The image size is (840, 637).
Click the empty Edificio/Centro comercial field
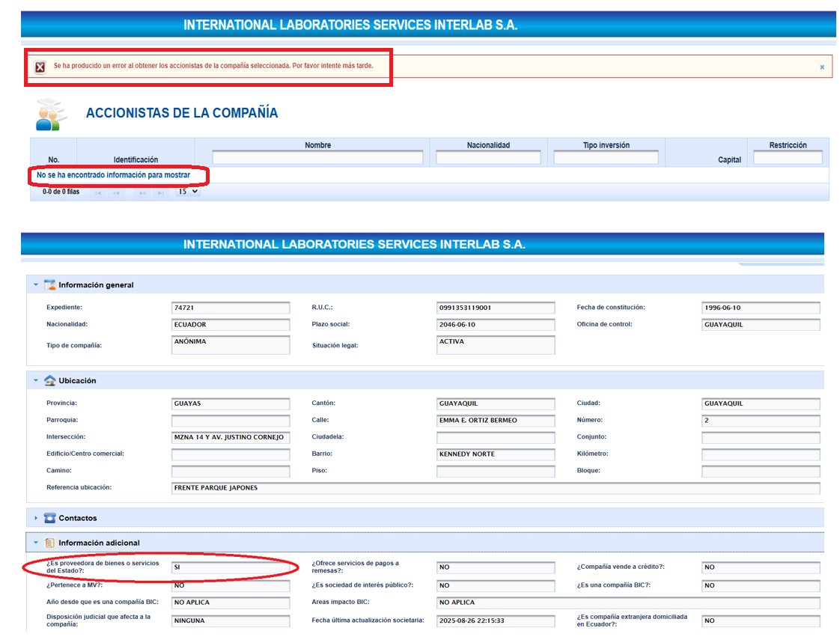[x=231, y=454]
